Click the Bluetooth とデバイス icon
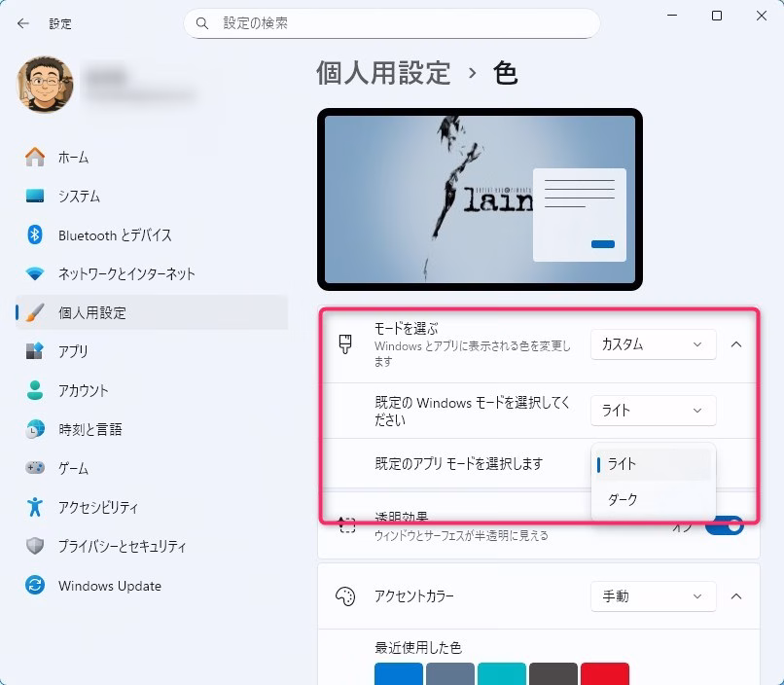This screenshot has height=685, width=784. coord(35,234)
